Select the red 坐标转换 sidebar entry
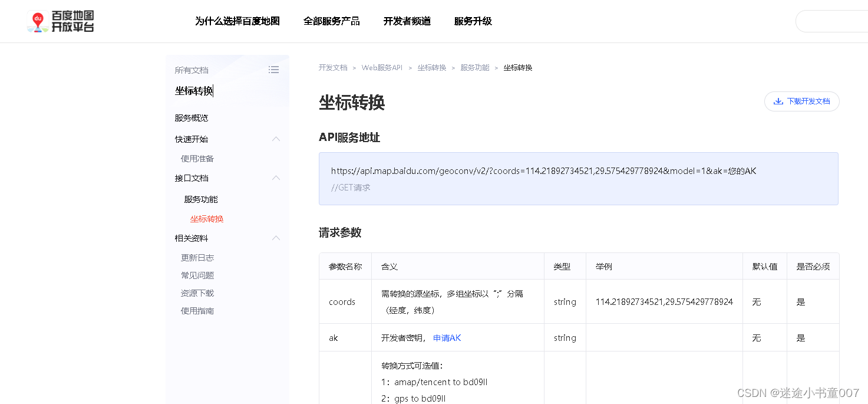The image size is (868, 404). tap(207, 219)
